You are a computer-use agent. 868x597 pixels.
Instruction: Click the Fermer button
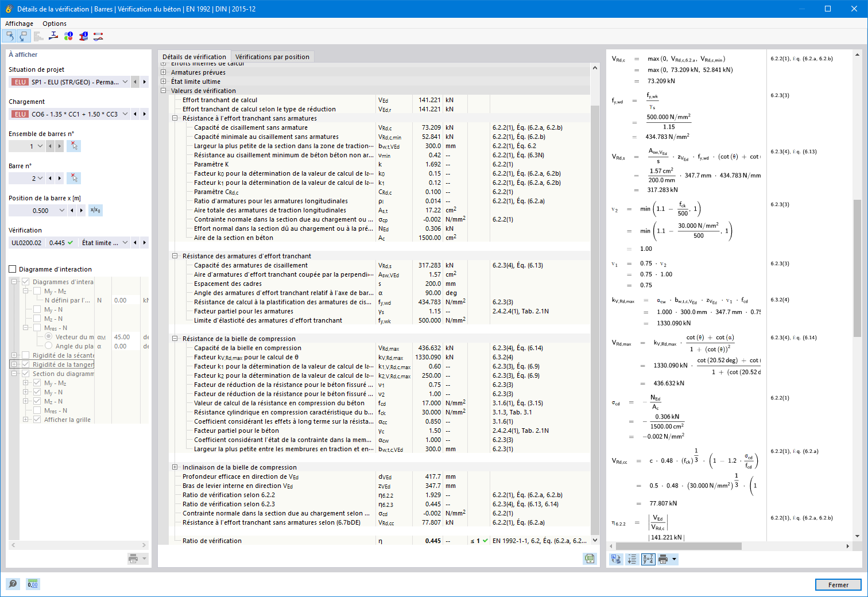tap(838, 584)
